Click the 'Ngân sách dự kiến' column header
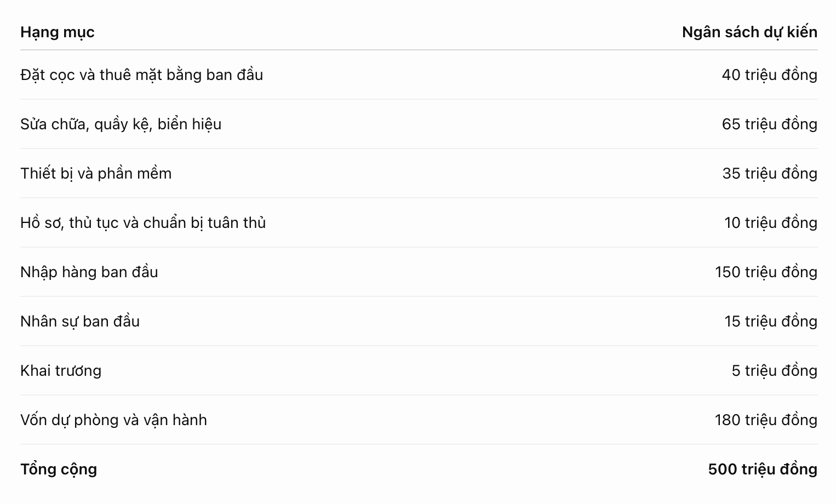 pyautogui.click(x=749, y=32)
